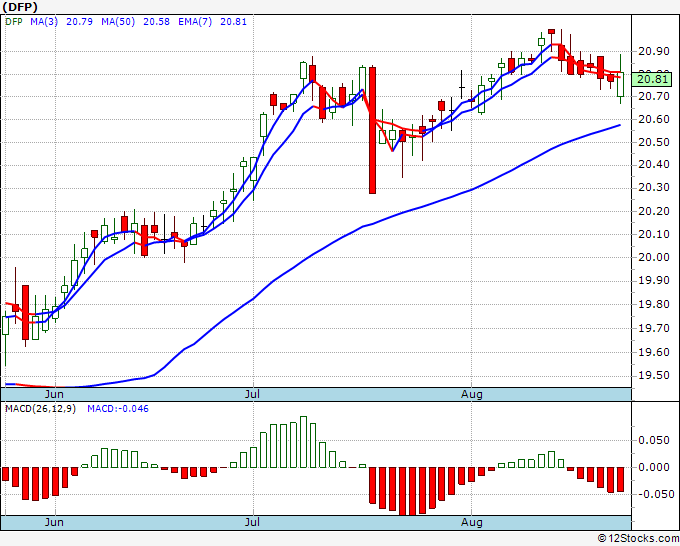Click the 0.000 MACD axis label
This screenshot has height=546, width=680.
(654, 468)
